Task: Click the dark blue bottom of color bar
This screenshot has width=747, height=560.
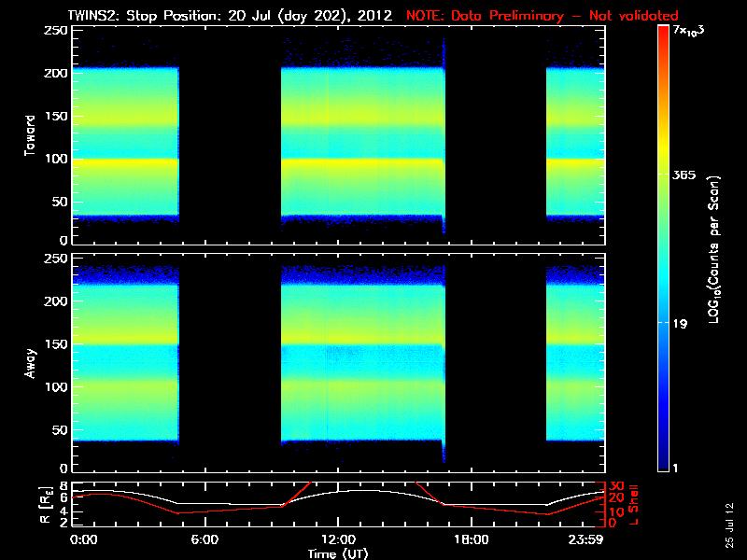Action: coord(663,464)
